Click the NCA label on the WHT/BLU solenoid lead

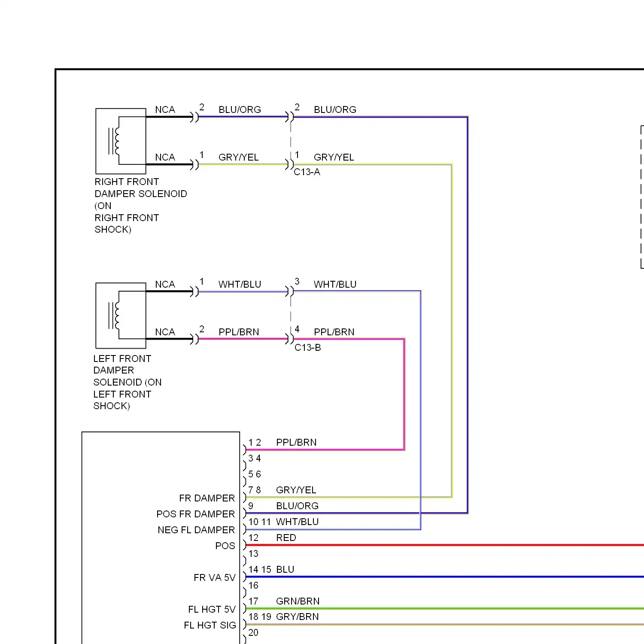click(165, 284)
